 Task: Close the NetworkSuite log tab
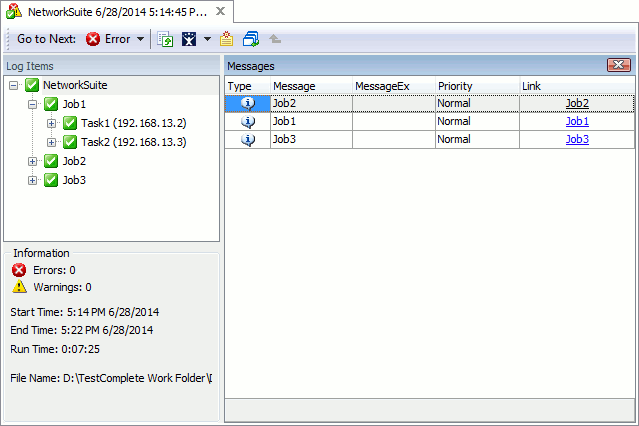pyautogui.click(x=220, y=11)
